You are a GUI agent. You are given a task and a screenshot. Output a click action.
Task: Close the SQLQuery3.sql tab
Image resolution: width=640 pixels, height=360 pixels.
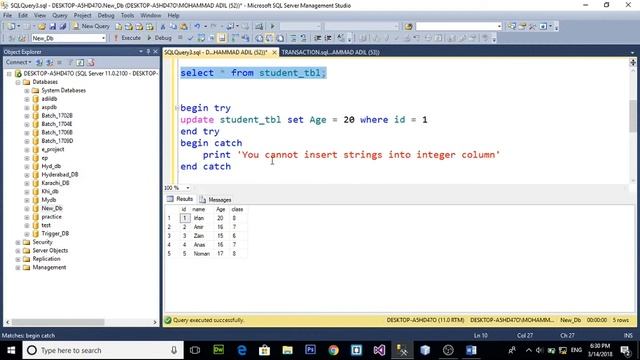274,52
